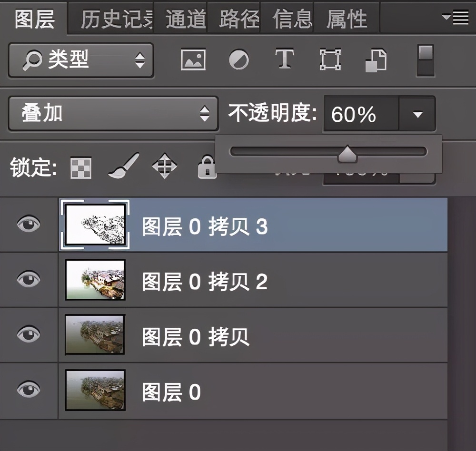Hide the 图层 0 layer
The height and width of the screenshot is (451, 476).
tap(29, 389)
